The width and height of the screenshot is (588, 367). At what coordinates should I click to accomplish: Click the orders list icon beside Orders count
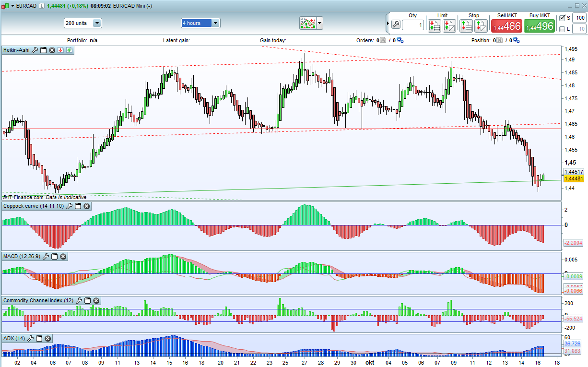point(383,41)
